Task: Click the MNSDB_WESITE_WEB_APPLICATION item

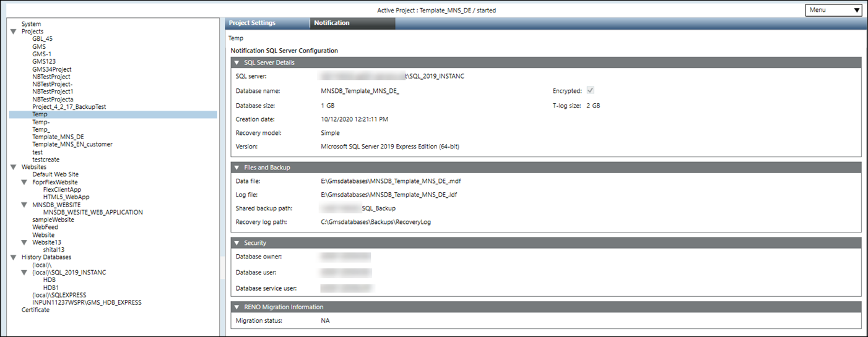Action: (x=93, y=212)
